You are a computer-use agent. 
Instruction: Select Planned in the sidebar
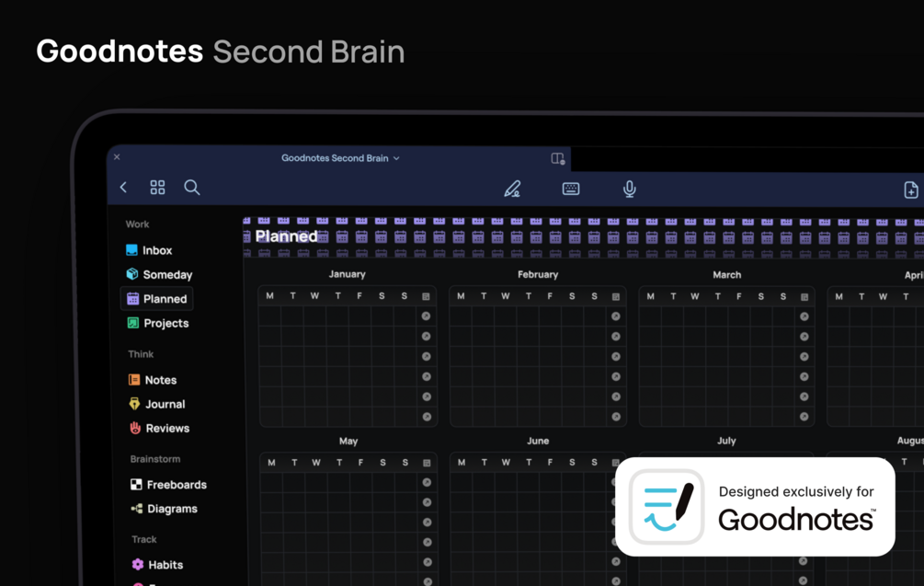[x=156, y=299]
